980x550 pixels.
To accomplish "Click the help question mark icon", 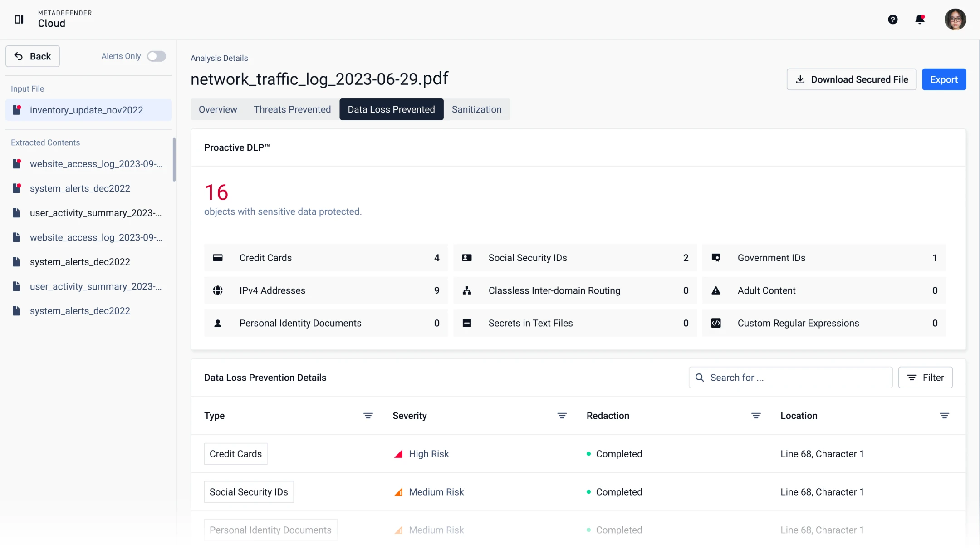I will click(x=892, y=20).
